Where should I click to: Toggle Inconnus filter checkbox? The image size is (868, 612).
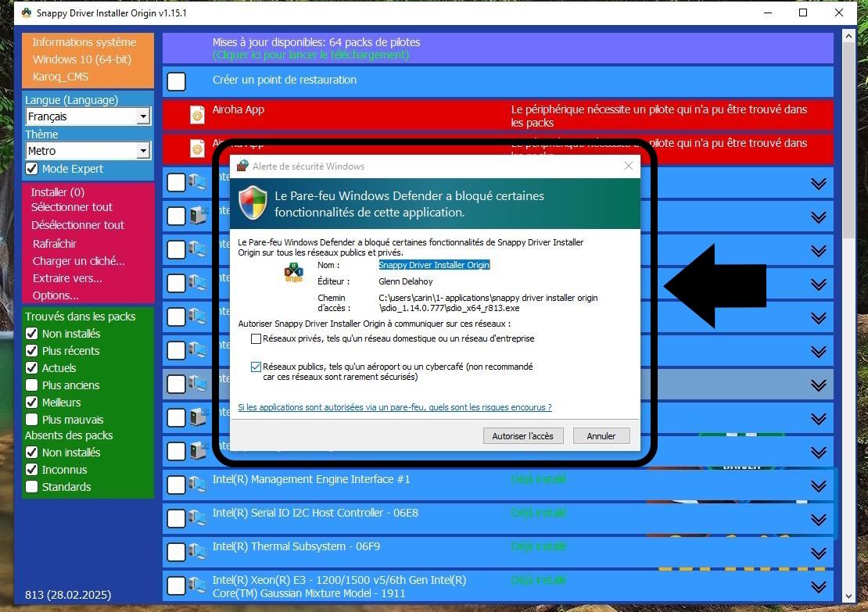click(x=31, y=469)
